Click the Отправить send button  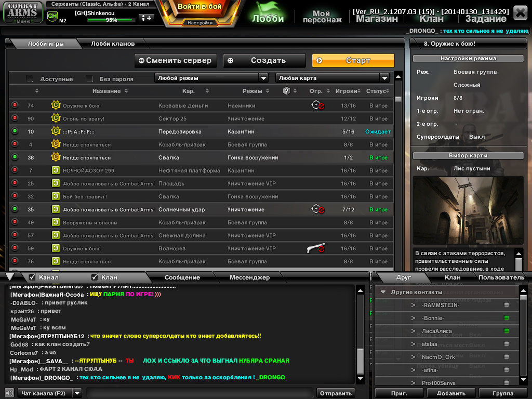pyautogui.click(x=336, y=393)
